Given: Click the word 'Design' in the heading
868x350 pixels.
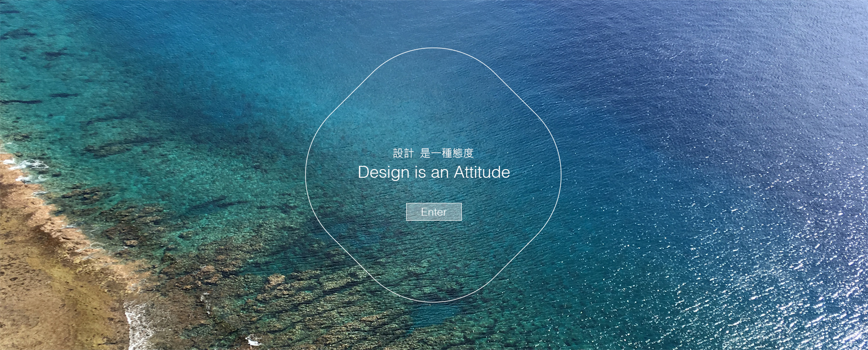Looking at the screenshot, I should 383,173.
